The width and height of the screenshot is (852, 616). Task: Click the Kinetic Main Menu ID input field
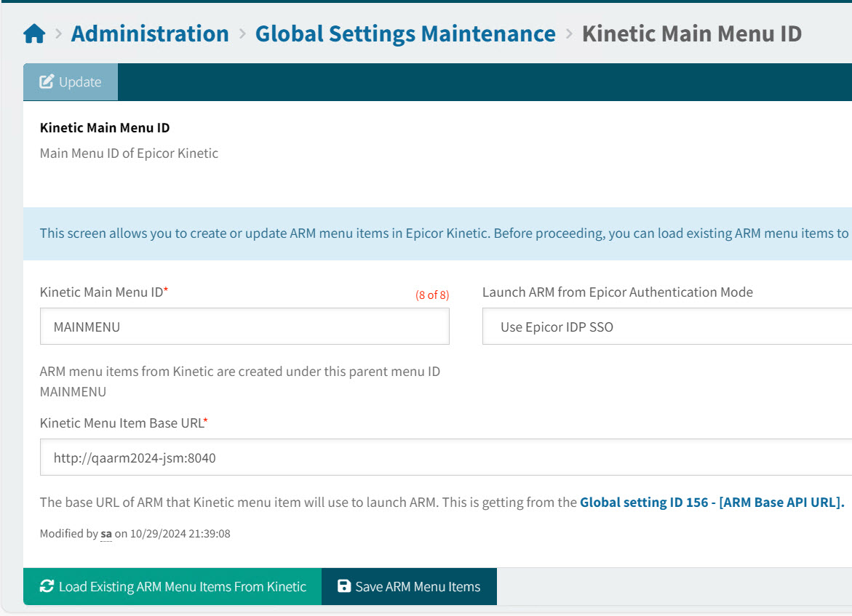click(x=244, y=327)
